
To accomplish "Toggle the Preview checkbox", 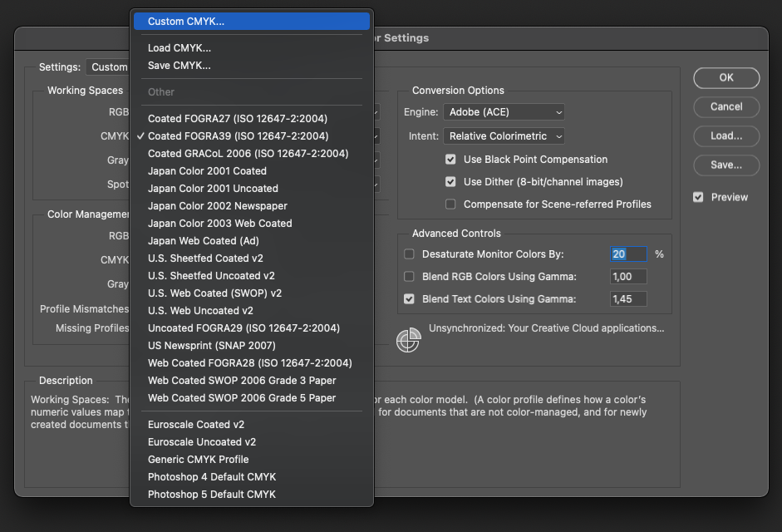I will pos(698,197).
